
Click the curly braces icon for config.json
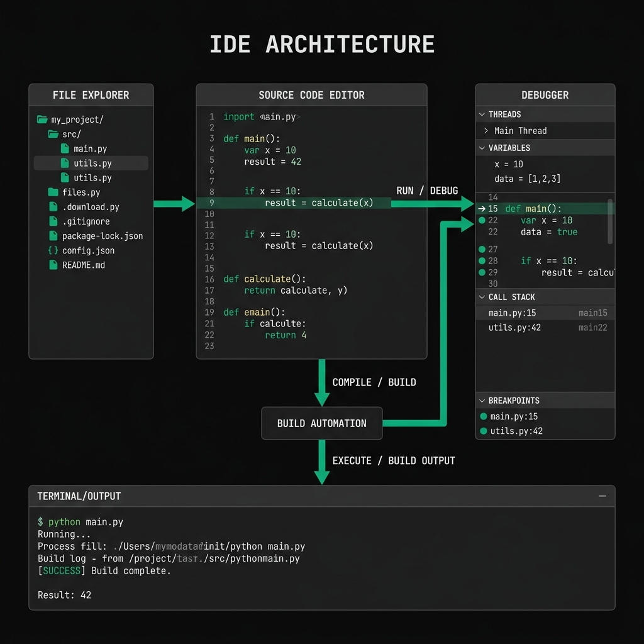tap(53, 250)
